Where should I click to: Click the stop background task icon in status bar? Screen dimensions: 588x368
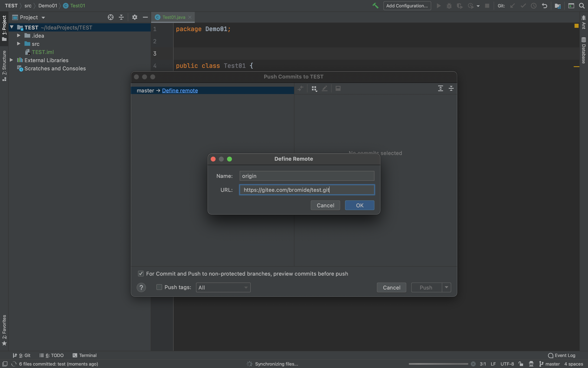(x=473, y=364)
